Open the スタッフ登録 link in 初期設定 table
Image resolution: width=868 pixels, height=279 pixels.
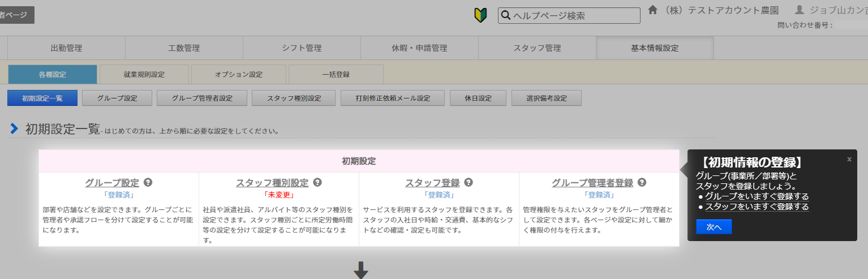click(x=432, y=183)
